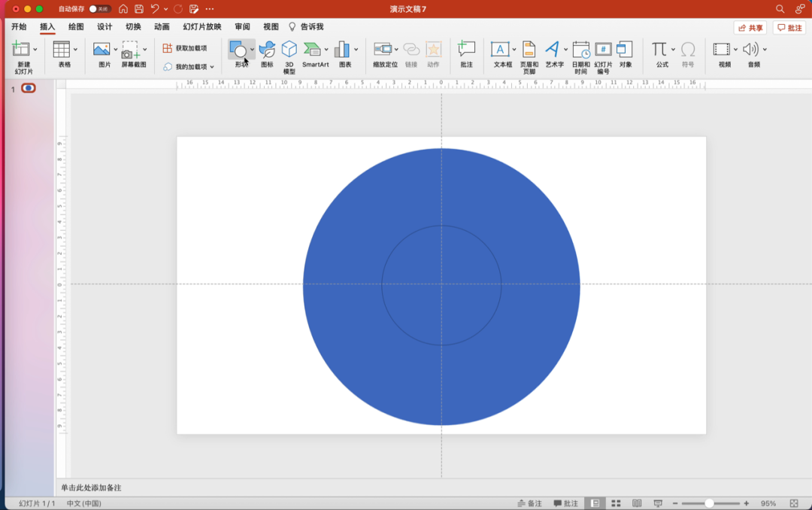Toggle notes (备注) pane in status bar

point(529,503)
